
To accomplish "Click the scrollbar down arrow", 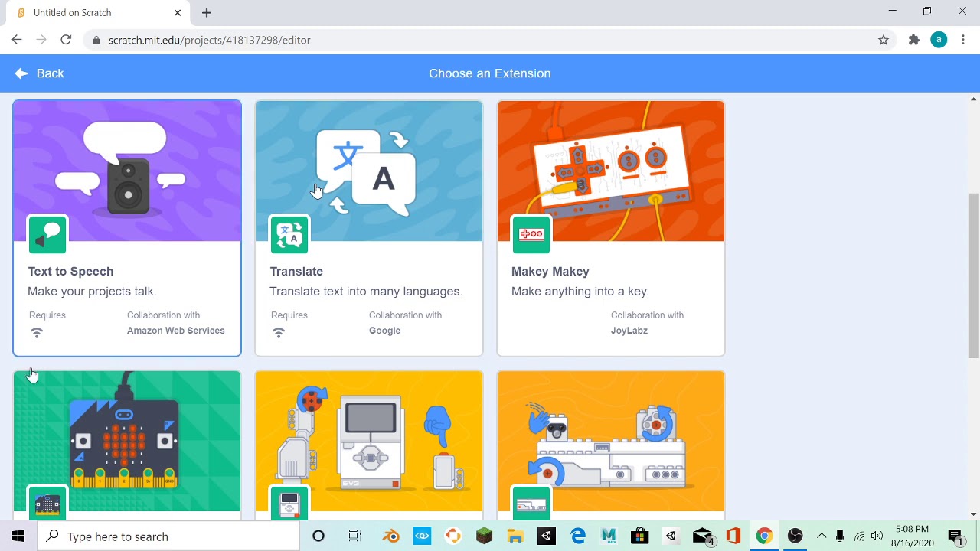I will pyautogui.click(x=973, y=514).
